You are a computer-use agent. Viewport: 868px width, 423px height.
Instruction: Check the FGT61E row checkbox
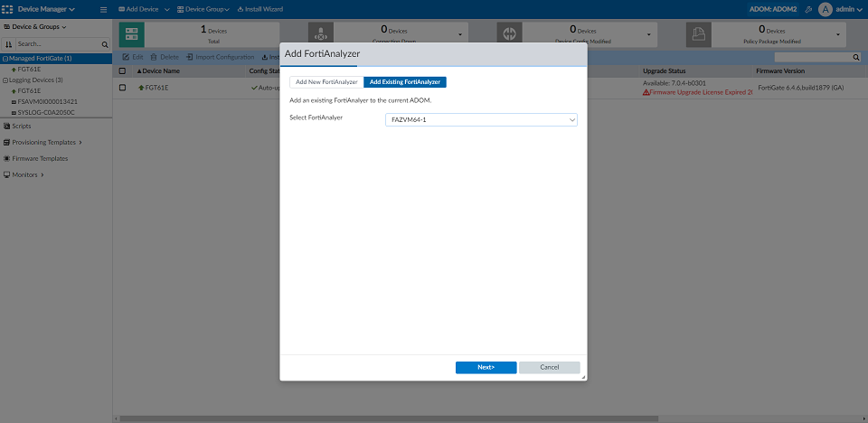(122, 88)
